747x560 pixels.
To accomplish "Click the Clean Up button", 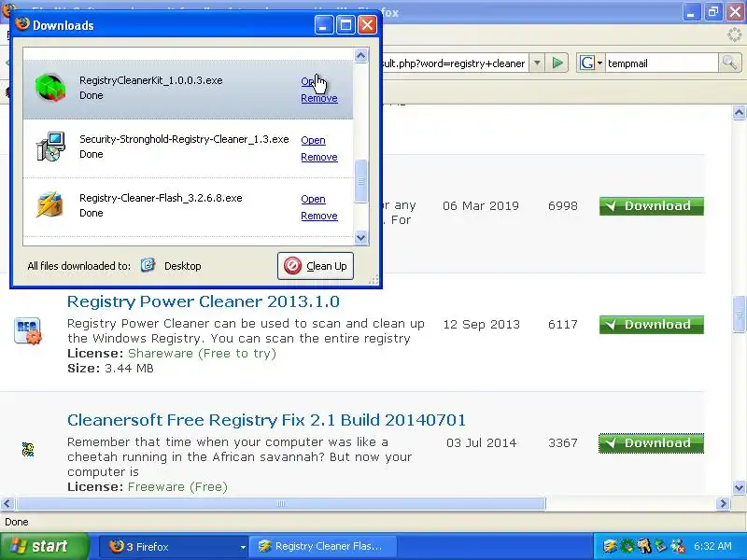I will point(316,266).
